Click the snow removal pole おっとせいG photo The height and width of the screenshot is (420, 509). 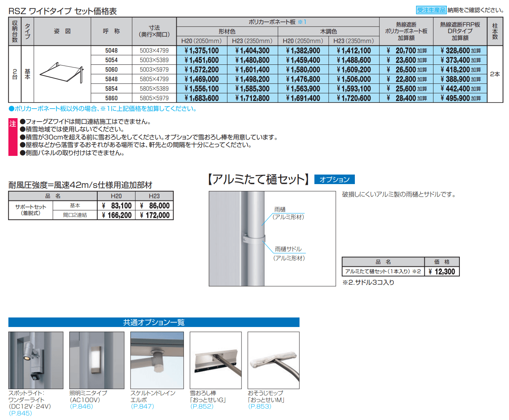(x=215, y=360)
